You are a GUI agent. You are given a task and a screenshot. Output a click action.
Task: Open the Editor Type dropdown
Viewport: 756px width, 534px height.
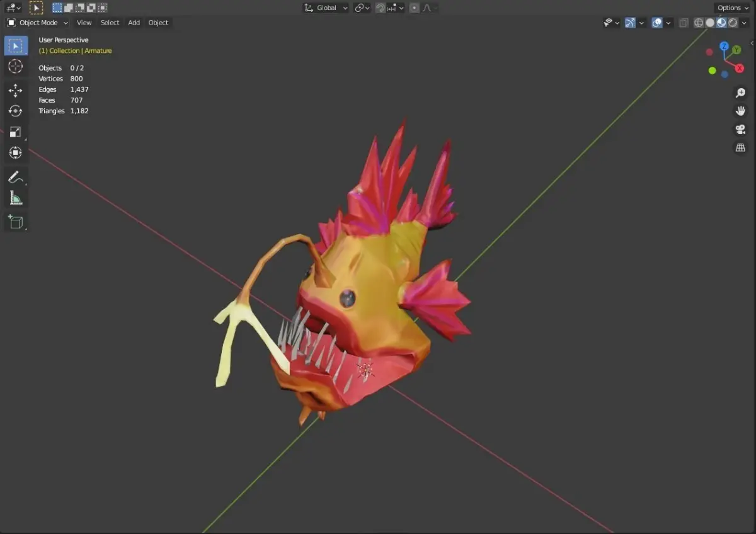(x=13, y=8)
